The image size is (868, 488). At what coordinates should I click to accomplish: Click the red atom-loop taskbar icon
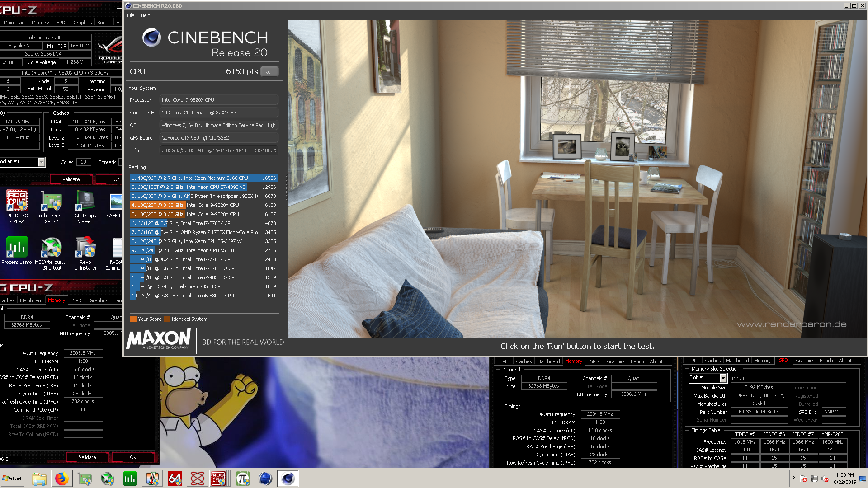click(x=198, y=479)
